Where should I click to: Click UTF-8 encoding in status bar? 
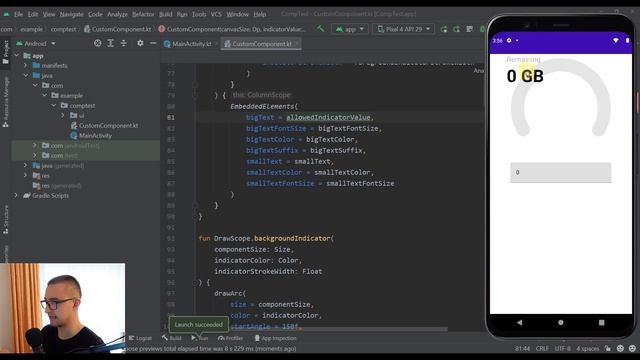coord(562,349)
